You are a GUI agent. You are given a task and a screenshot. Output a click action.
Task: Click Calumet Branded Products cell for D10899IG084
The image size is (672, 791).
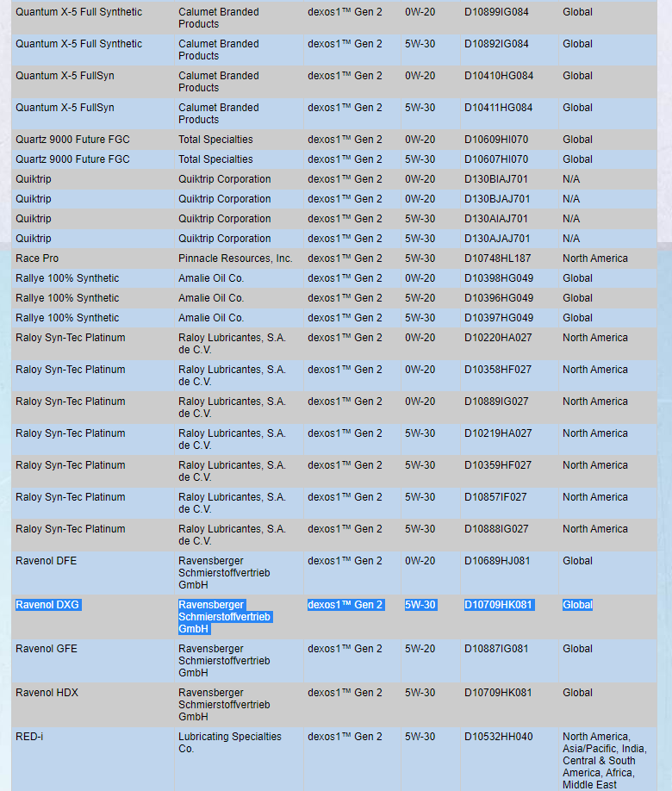click(x=219, y=17)
